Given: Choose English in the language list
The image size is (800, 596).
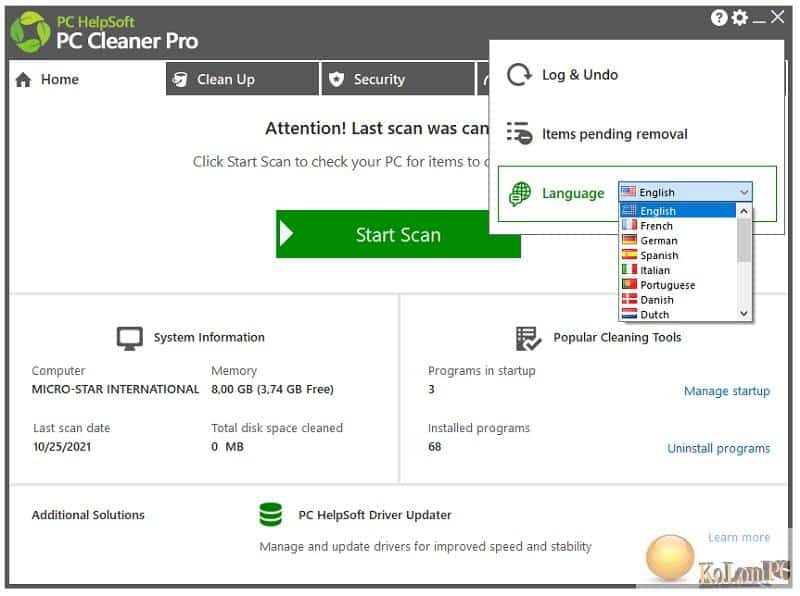Looking at the screenshot, I should point(678,211).
